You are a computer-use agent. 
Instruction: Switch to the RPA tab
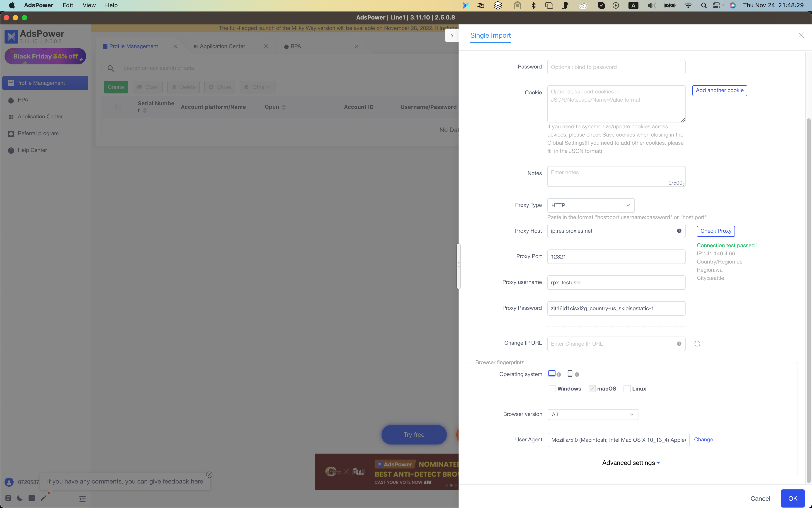coord(295,46)
